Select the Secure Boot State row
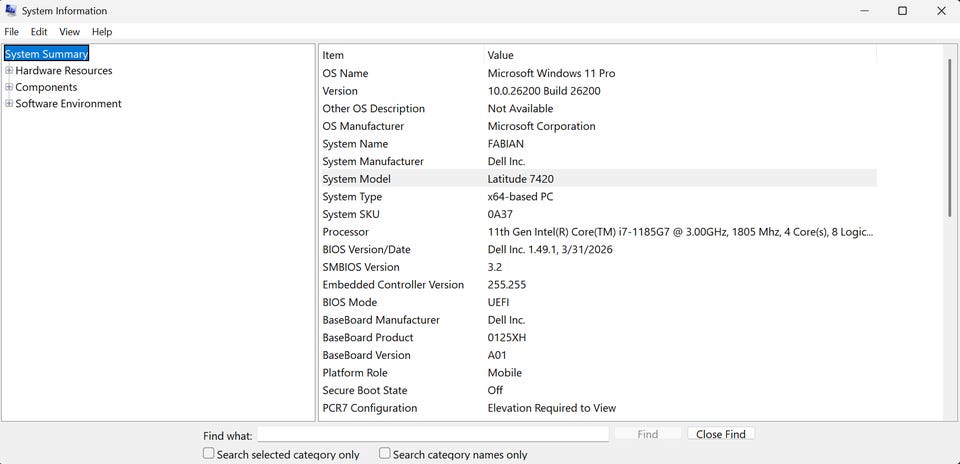This screenshot has width=960, height=464. (598, 391)
